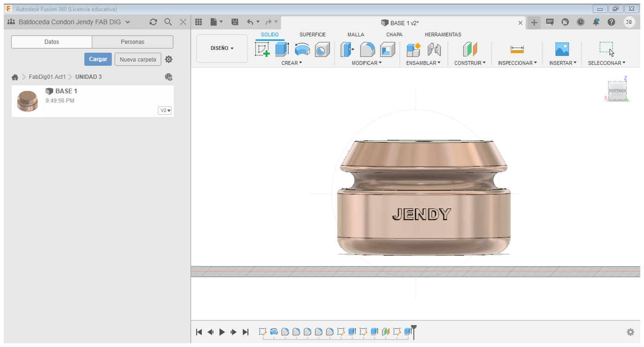
Task: Open the Job Status clock icon
Action: pyautogui.click(x=581, y=22)
